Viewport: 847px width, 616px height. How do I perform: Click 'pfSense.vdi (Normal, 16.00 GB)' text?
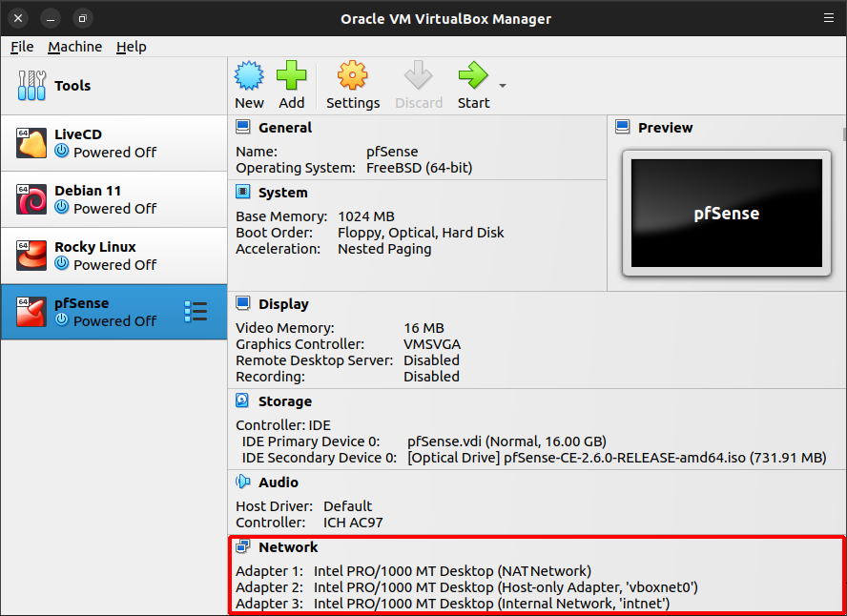point(506,441)
